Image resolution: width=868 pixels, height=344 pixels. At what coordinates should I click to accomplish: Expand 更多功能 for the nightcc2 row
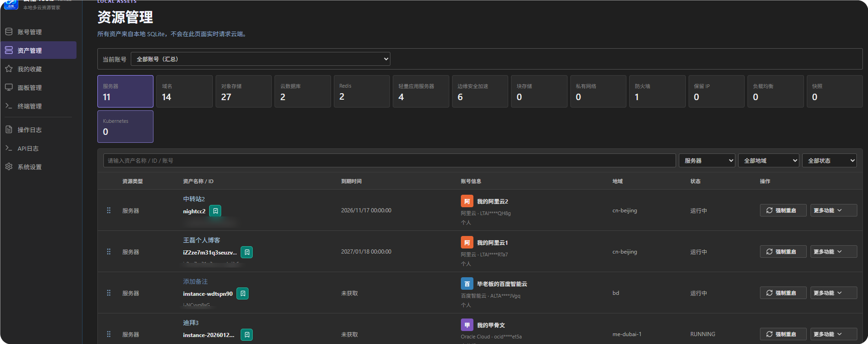(x=834, y=210)
